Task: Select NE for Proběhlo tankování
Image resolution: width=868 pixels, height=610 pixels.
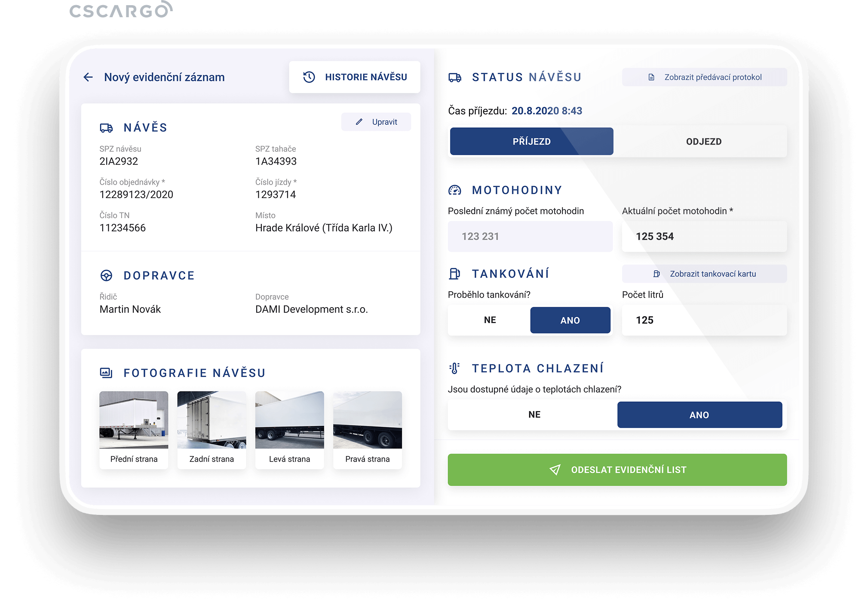Action: [490, 320]
